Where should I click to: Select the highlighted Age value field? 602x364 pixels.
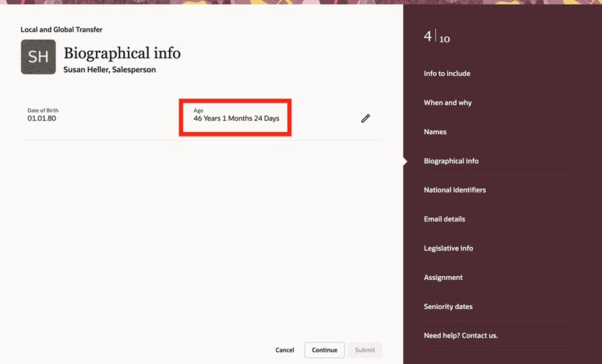235,118
